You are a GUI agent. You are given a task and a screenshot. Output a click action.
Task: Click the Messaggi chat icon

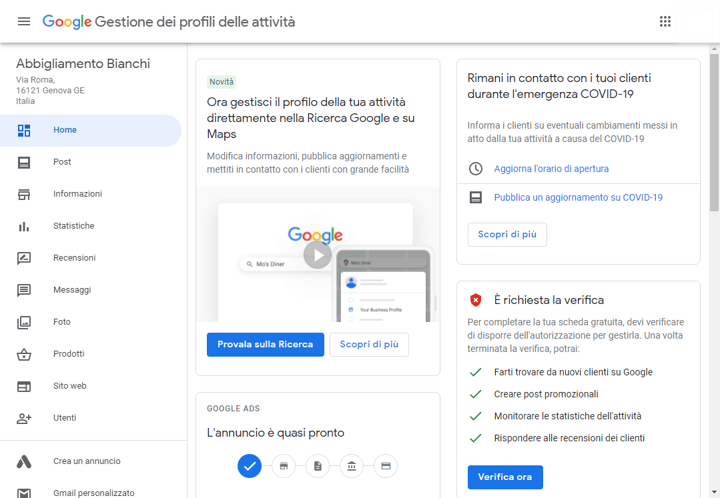click(x=24, y=290)
